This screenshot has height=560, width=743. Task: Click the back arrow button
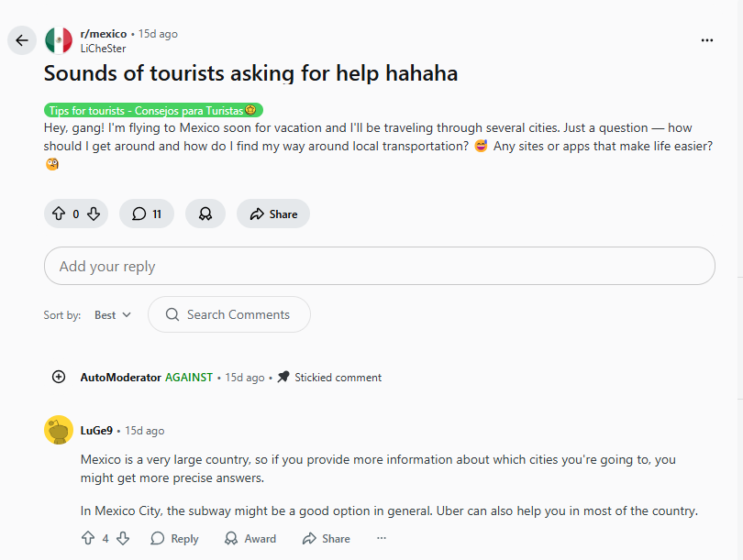coord(22,40)
